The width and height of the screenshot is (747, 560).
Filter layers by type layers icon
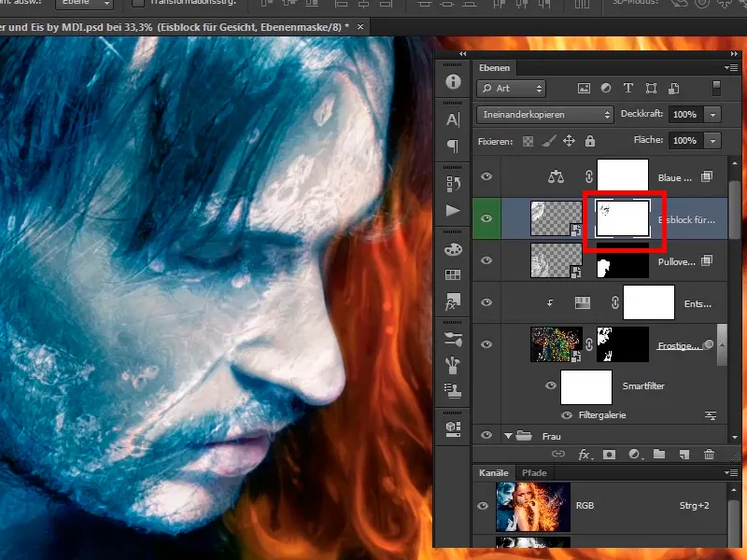click(x=628, y=88)
